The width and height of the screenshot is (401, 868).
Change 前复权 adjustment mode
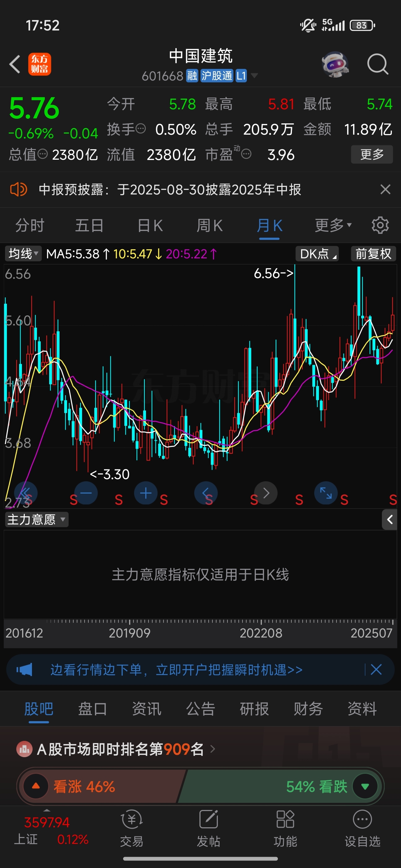coord(373,253)
